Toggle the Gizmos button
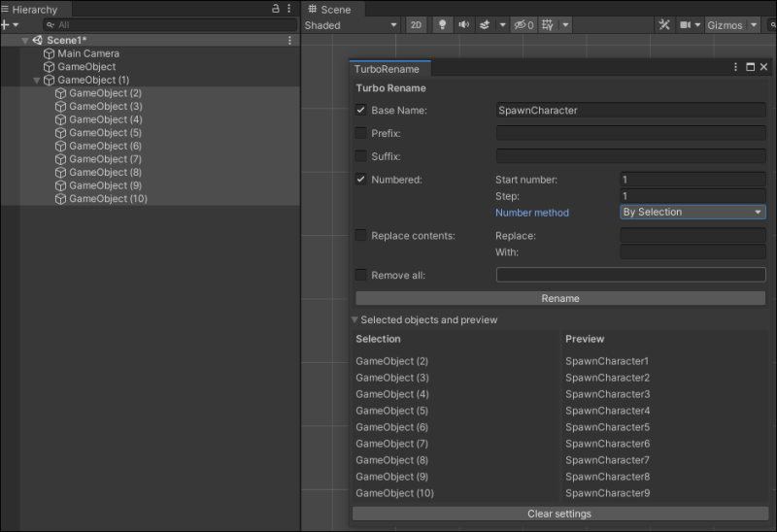The width and height of the screenshot is (777, 532). tap(725, 25)
